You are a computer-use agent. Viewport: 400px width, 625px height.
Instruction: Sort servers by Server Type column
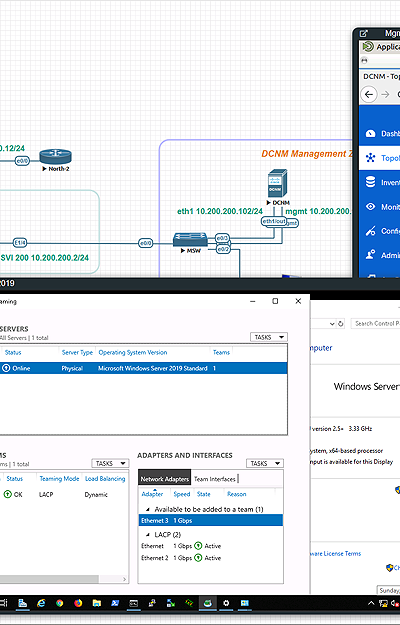[x=77, y=352]
